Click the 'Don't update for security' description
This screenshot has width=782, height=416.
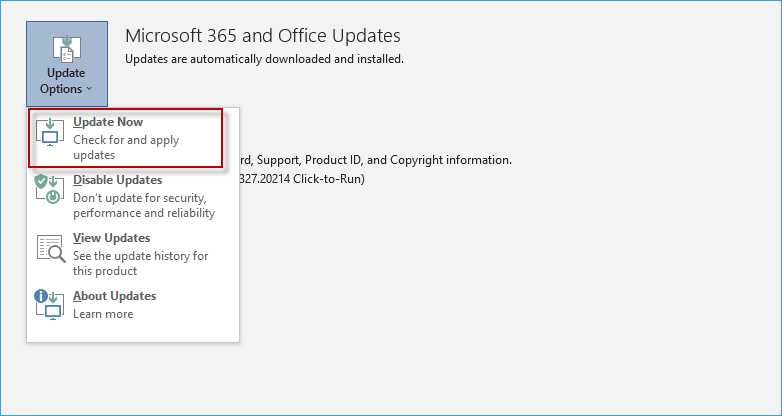point(144,206)
